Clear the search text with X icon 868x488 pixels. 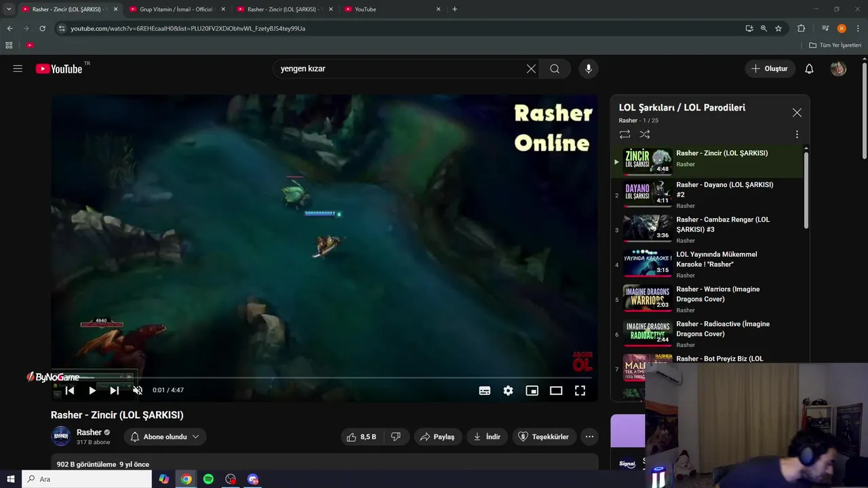[531, 68]
